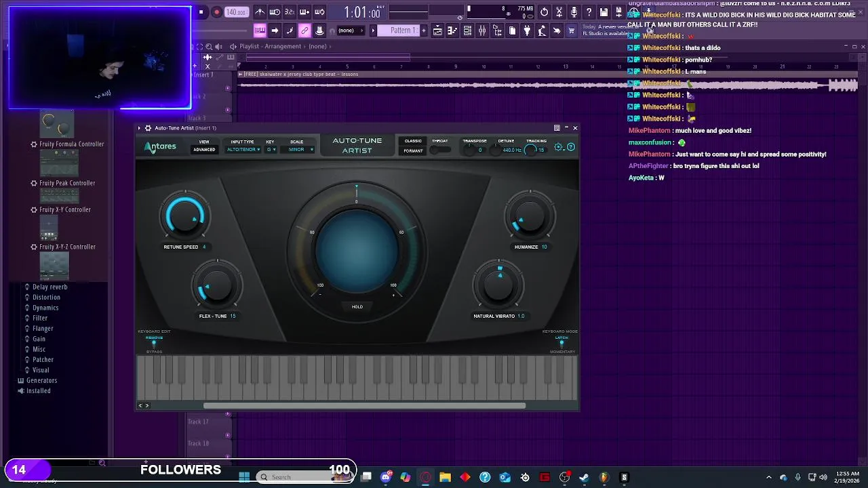Open the audio editor scissors icon

559,12
